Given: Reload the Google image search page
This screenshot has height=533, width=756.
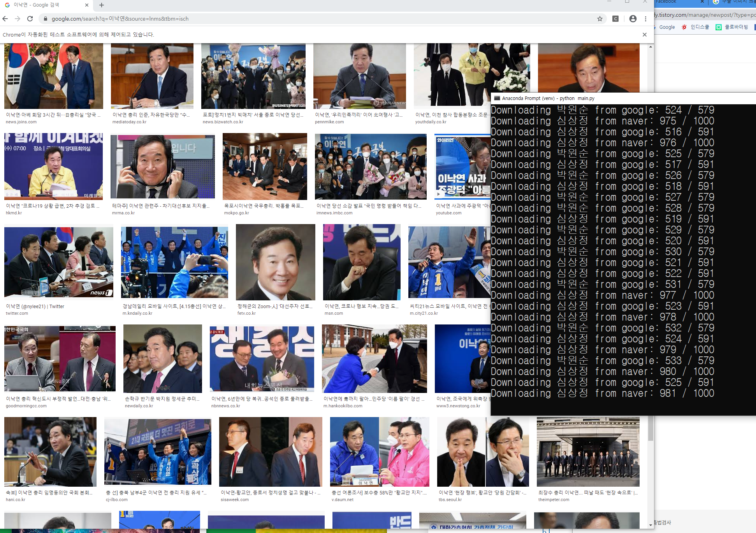Looking at the screenshot, I should [30, 19].
